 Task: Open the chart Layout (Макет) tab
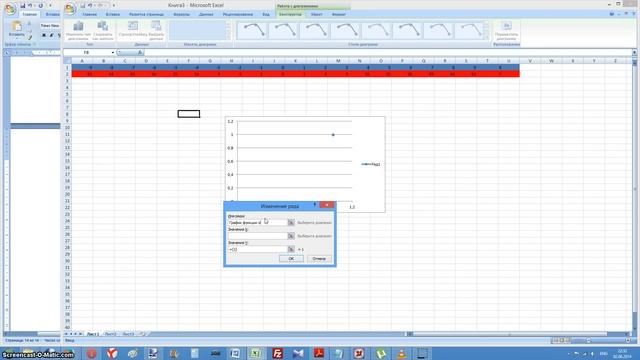point(316,14)
